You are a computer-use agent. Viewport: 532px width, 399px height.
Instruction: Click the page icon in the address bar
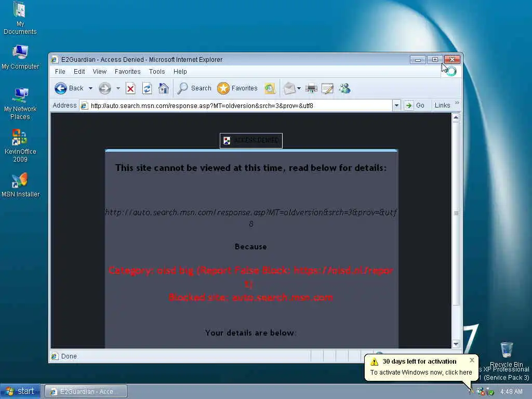(x=84, y=106)
